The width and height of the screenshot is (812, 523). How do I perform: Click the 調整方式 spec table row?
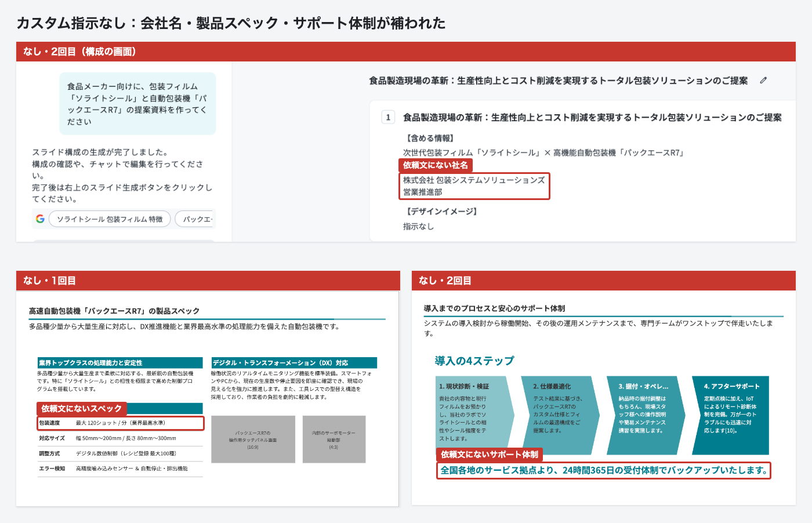(121, 453)
